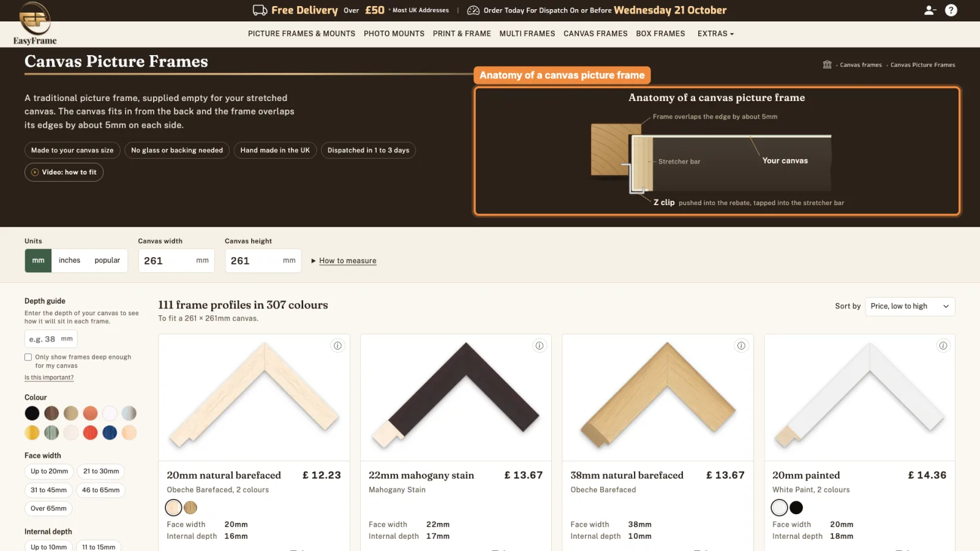Play the 'Video: how to fit' button
This screenshot has height=551, width=980.
(x=64, y=172)
